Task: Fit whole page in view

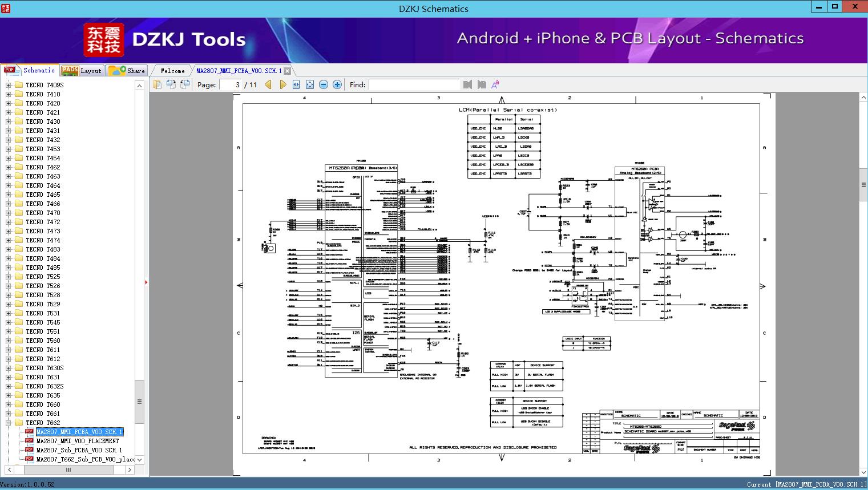Action: point(310,84)
